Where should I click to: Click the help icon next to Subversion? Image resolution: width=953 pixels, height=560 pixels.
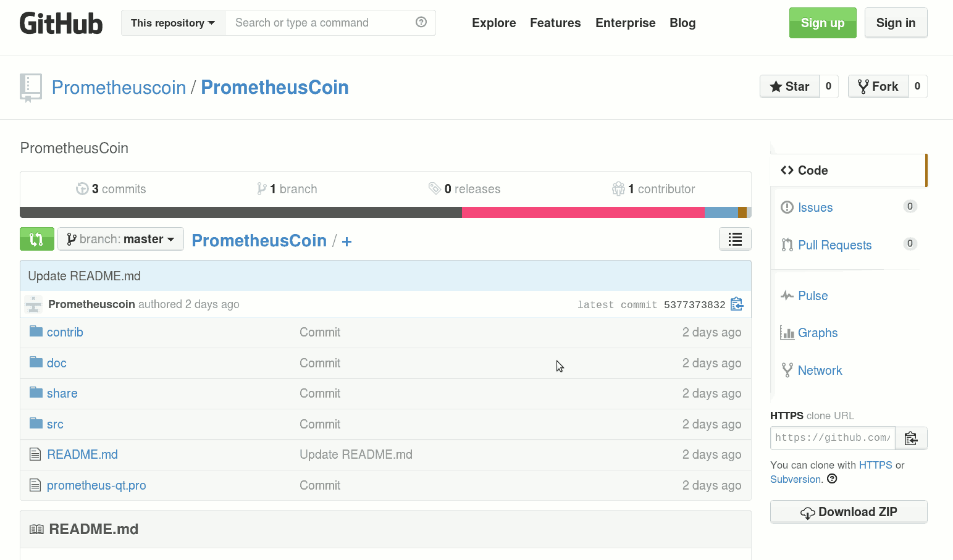point(832,479)
